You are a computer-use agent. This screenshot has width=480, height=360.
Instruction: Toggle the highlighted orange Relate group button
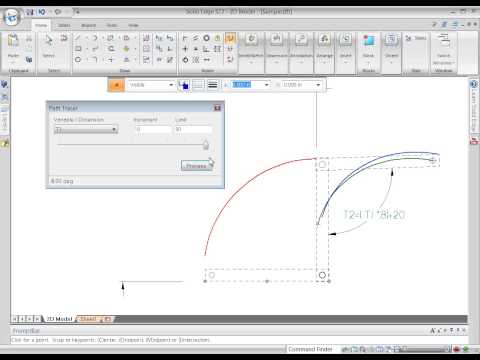click(230, 38)
